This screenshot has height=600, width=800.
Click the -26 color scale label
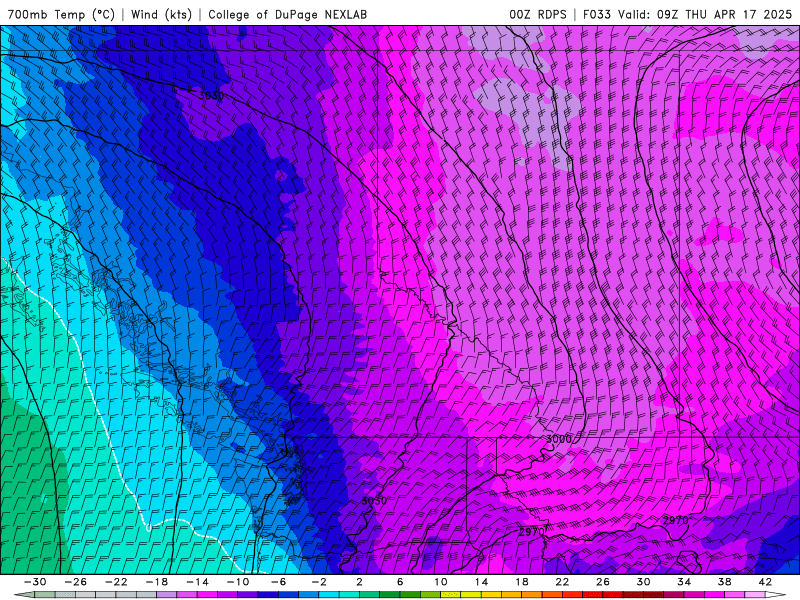(x=76, y=582)
